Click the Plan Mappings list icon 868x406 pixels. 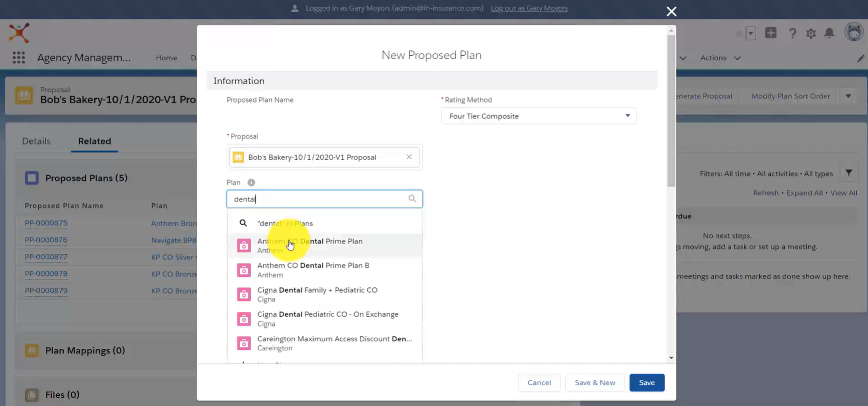[32, 350]
